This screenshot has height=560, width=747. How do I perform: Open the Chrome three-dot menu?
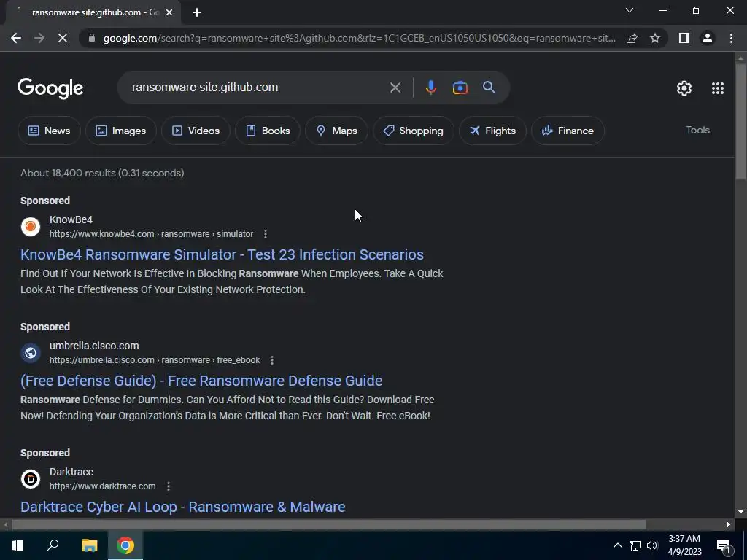tap(731, 38)
